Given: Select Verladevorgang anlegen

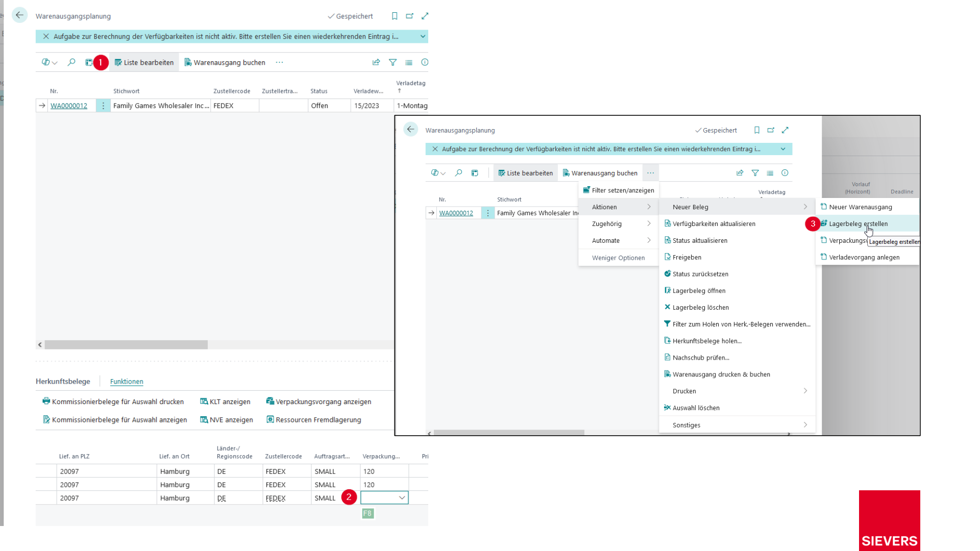Looking at the screenshot, I should (x=868, y=257).
